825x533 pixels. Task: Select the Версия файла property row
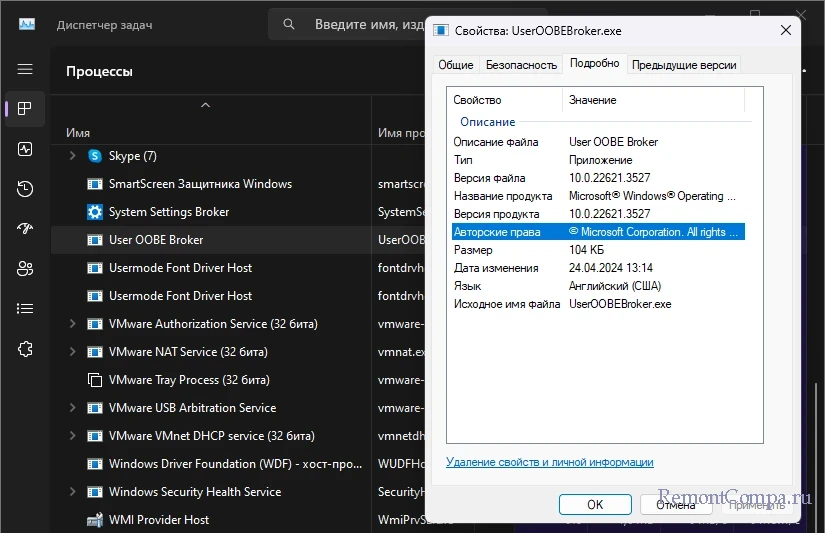[598, 178]
